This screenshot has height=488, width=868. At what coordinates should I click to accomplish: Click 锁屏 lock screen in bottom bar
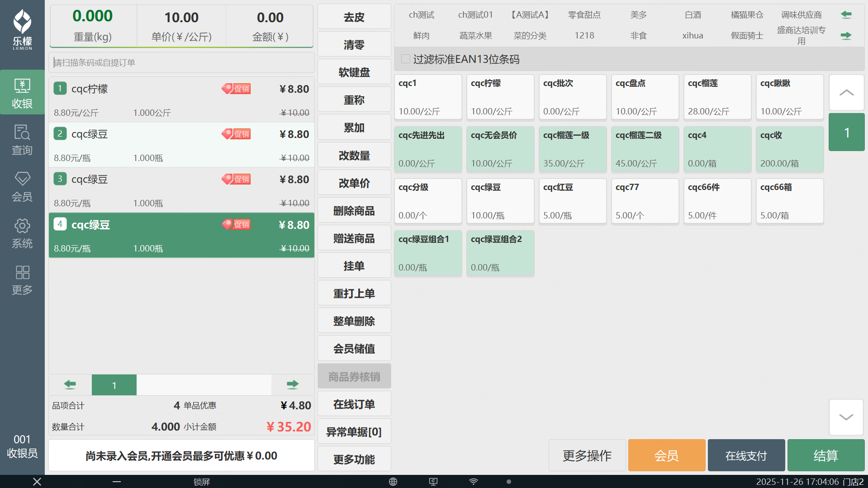pyautogui.click(x=202, y=482)
